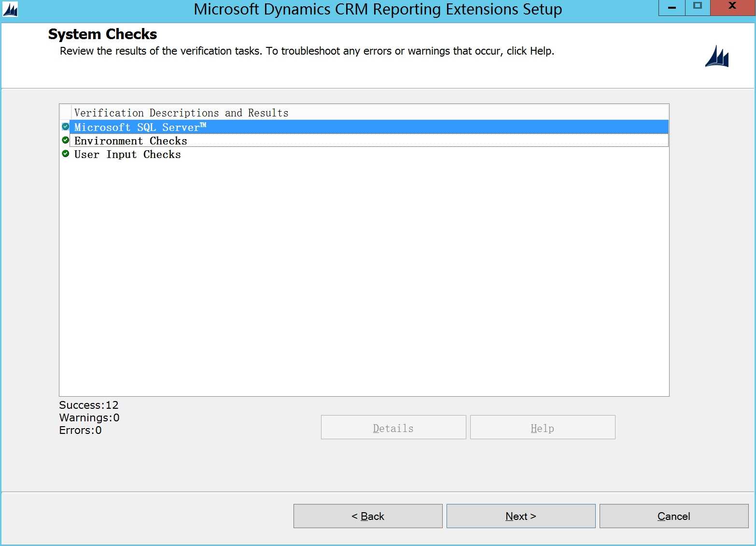
Task: Click the Success:12 count text
Action: 89,405
